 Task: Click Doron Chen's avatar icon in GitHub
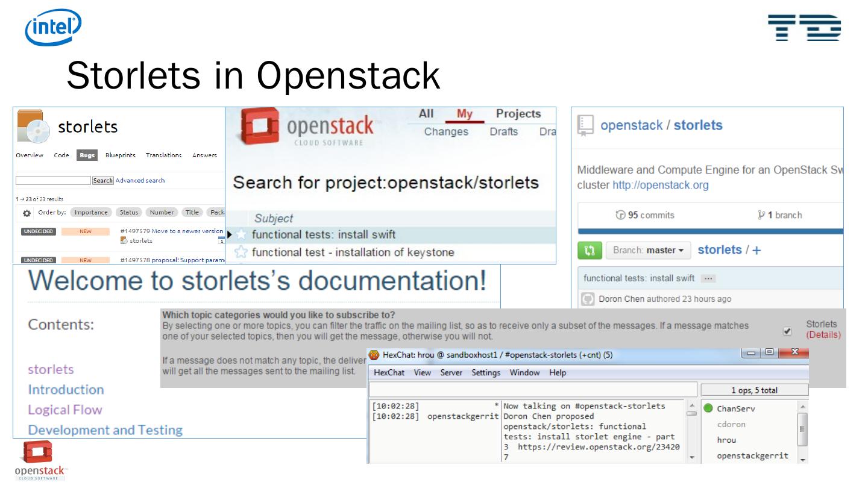[x=588, y=299]
